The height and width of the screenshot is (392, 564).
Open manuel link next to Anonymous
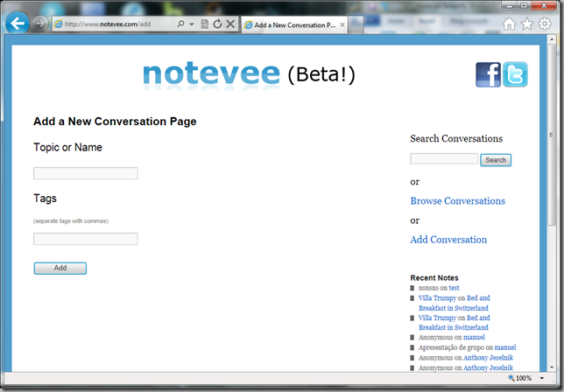474,338
